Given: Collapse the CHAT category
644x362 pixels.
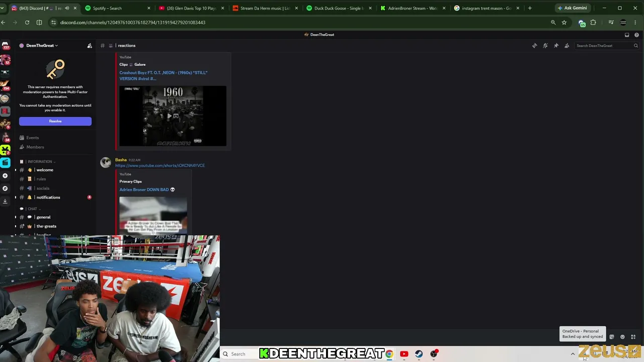Looking at the screenshot, I should click(32, 209).
